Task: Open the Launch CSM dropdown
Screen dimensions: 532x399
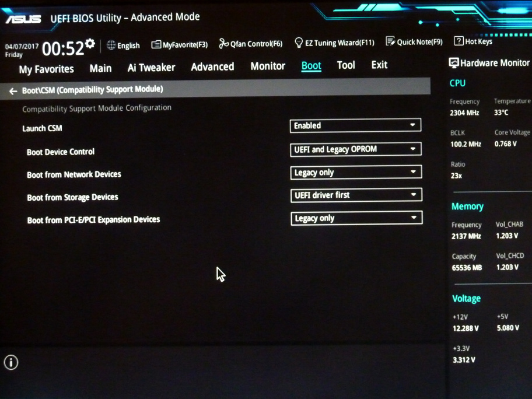Action: (355, 125)
